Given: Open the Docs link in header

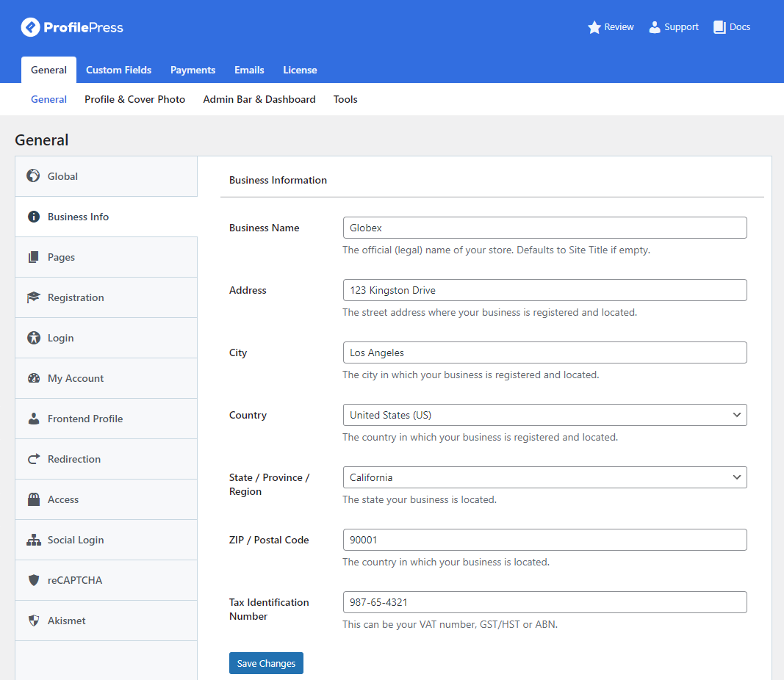Looking at the screenshot, I should pos(732,27).
